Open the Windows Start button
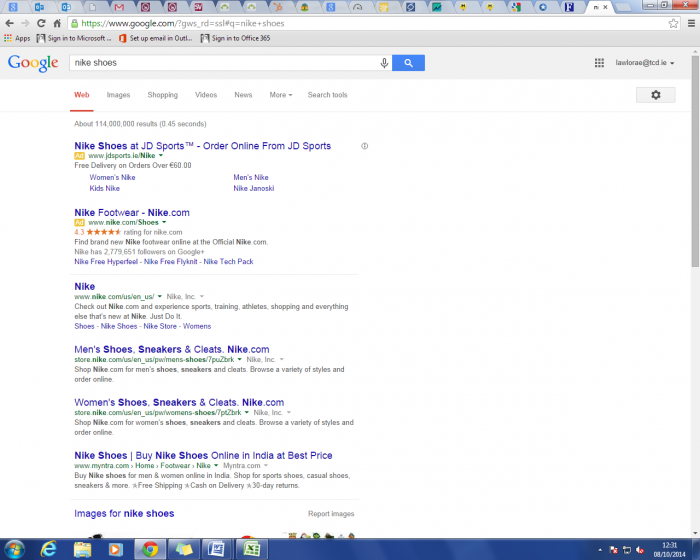Image resolution: width=700 pixels, height=560 pixels. (14, 549)
